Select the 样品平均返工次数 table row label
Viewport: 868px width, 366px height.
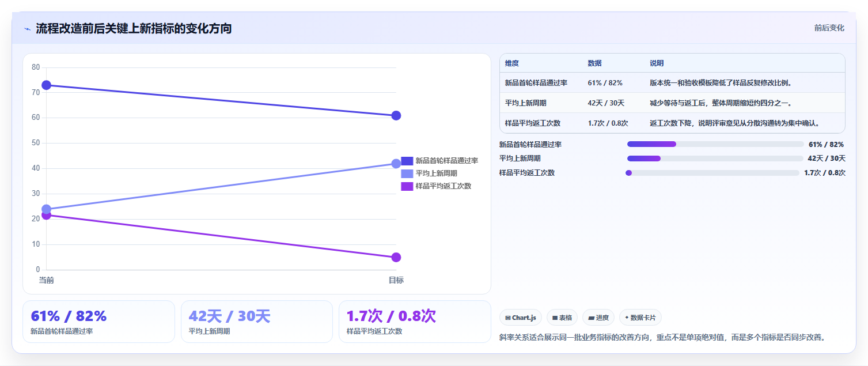tap(533, 123)
